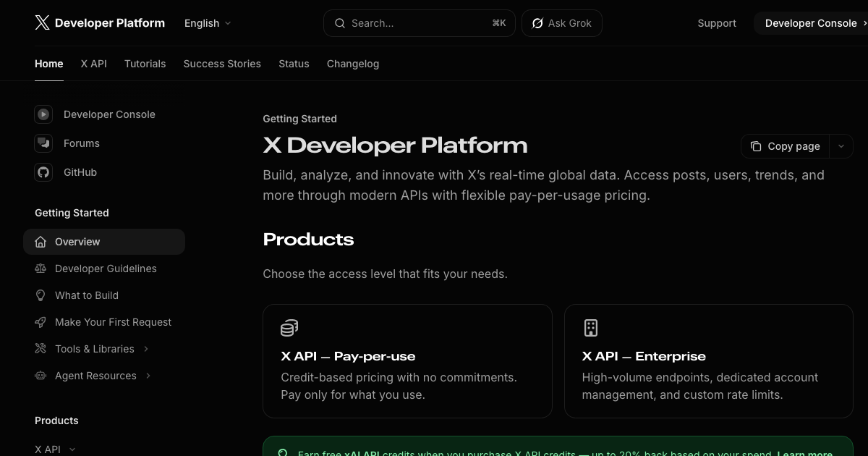Select Overview in the Getting Started sidebar
Screen dimensions: 868x456
click(x=77, y=242)
